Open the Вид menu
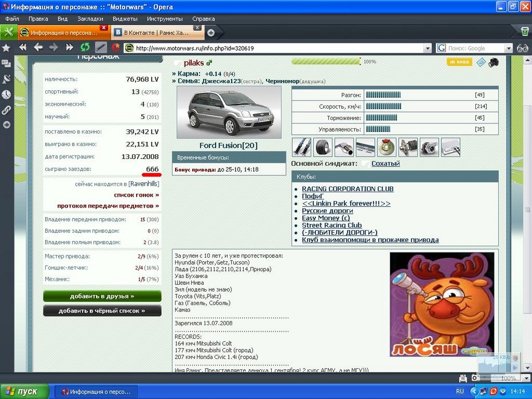 tap(62, 19)
